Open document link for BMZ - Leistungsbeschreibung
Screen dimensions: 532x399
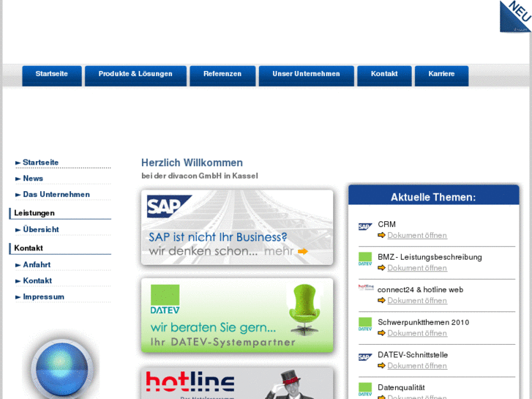pos(417,267)
